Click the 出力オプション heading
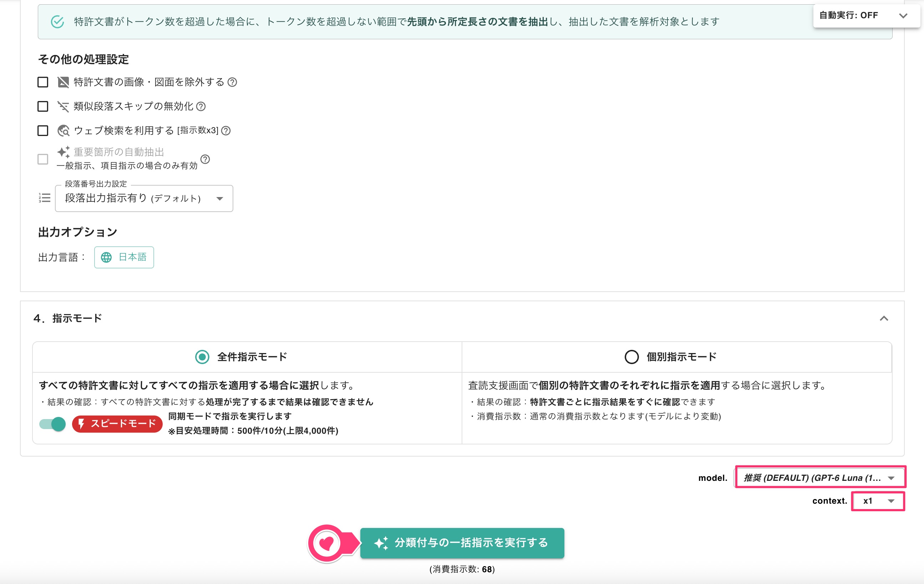 [77, 232]
